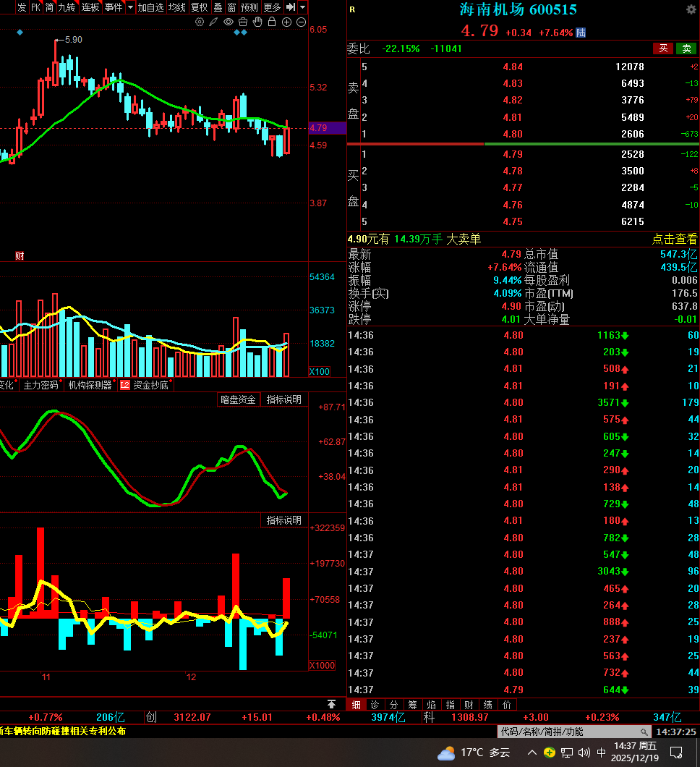Click the 叠 overlay toolbar button

pyautogui.click(x=218, y=7)
